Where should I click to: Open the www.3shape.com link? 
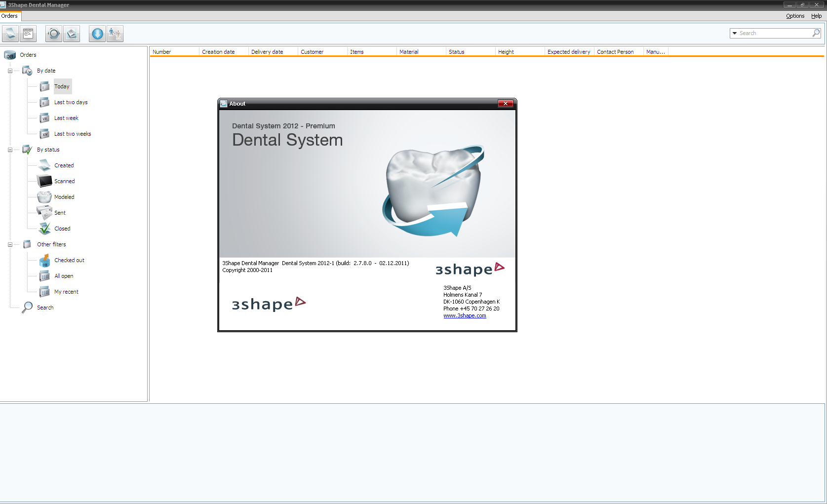click(465, 316)
